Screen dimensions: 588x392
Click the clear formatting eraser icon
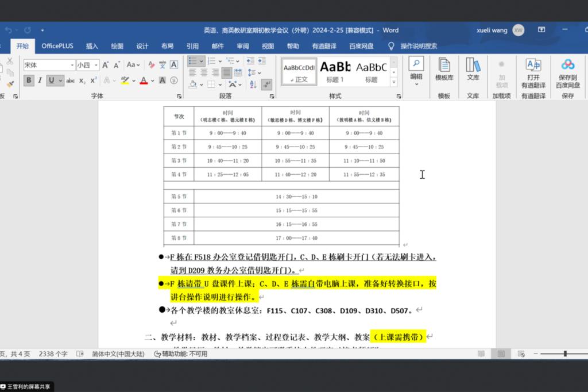click(x=152, y=65)
